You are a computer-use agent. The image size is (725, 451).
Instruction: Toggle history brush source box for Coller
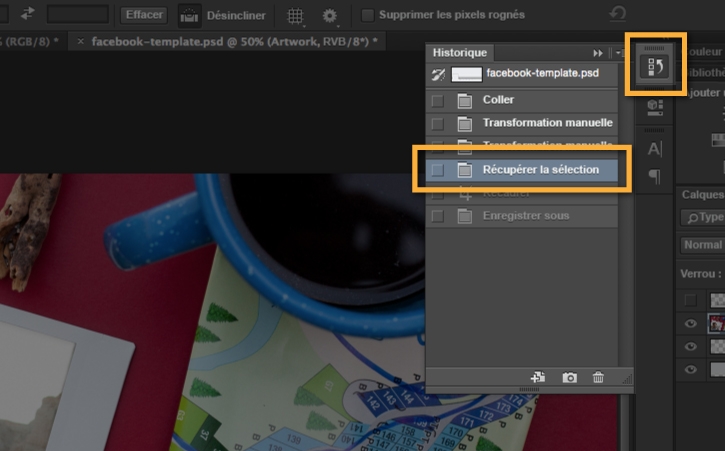point(437,100)
